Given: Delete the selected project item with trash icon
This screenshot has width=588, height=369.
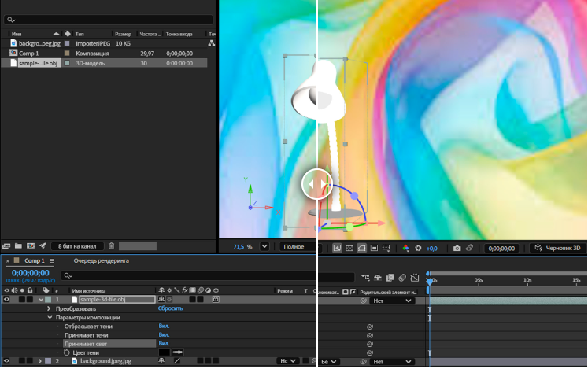Looking at the screenshot, I should pyautogui.click(x=111, y=246).
